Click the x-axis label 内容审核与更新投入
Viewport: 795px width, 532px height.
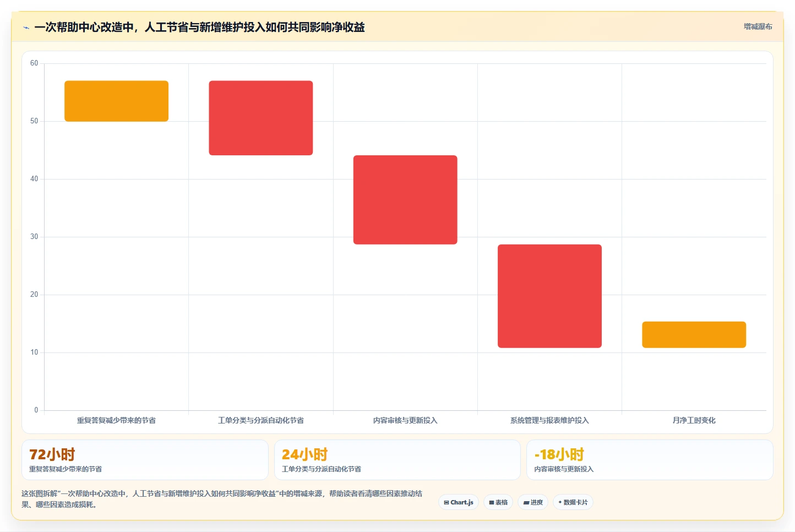(x=405, y=420)
